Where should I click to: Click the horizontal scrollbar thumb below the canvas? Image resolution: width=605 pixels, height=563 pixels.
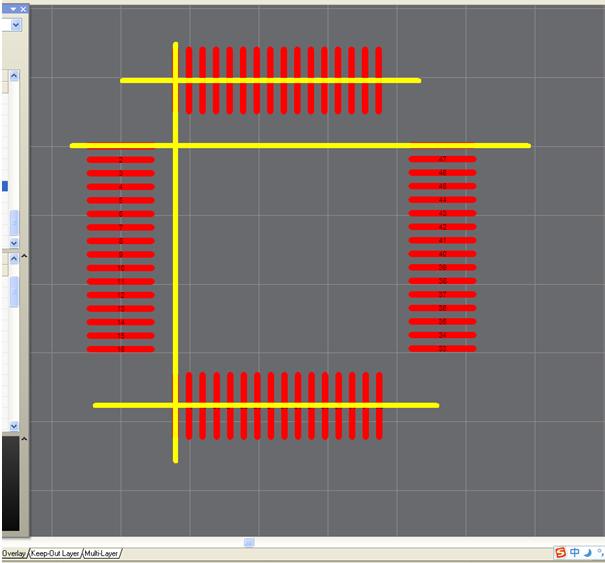click(x=249, y=543)
